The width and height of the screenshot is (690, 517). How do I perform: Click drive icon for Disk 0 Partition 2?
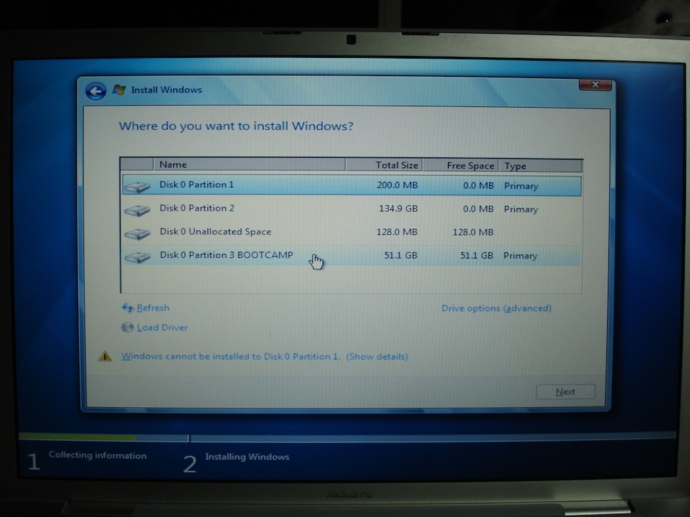point(137,210)
